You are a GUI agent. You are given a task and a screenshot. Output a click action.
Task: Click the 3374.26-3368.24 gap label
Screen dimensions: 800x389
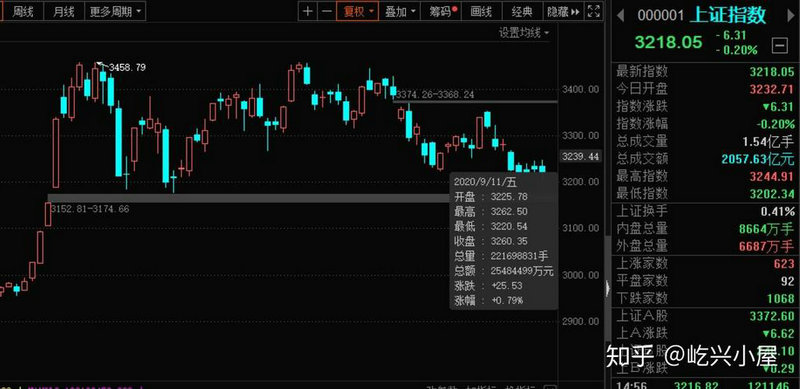click(x=435, y=94)
